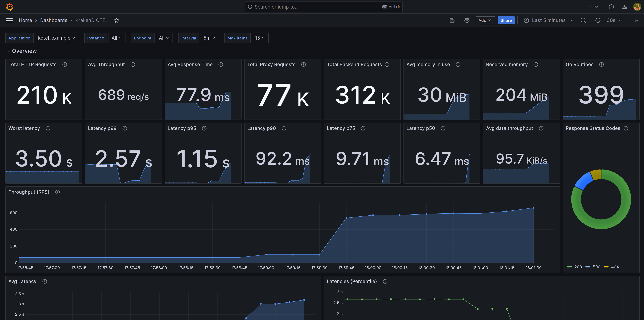Refresh the dashboard with refresh icon
The width and height of the screenshot is (644, 320).
598,20
